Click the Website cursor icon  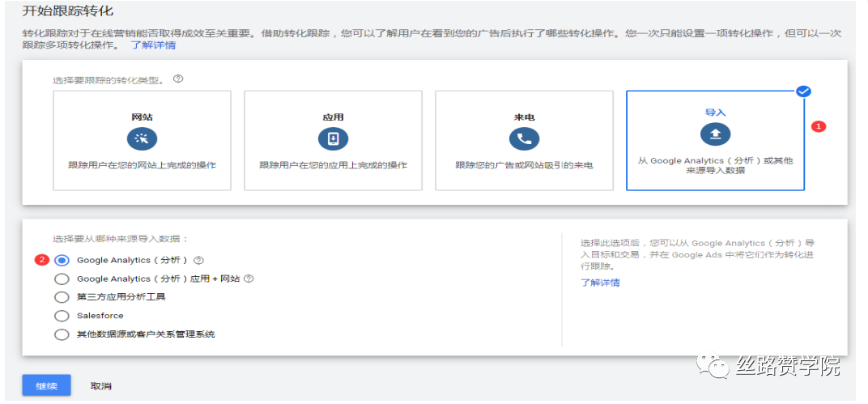tap(142, 138)
